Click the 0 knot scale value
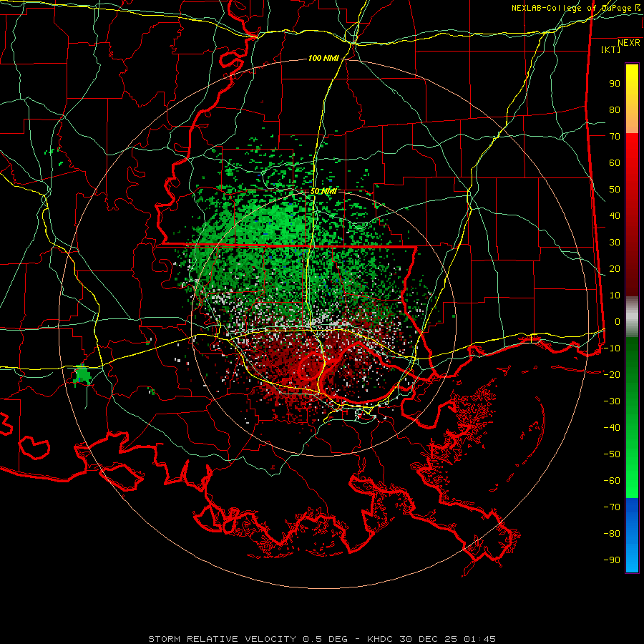This screenshot has height=644, width=644. pos(618,322)
